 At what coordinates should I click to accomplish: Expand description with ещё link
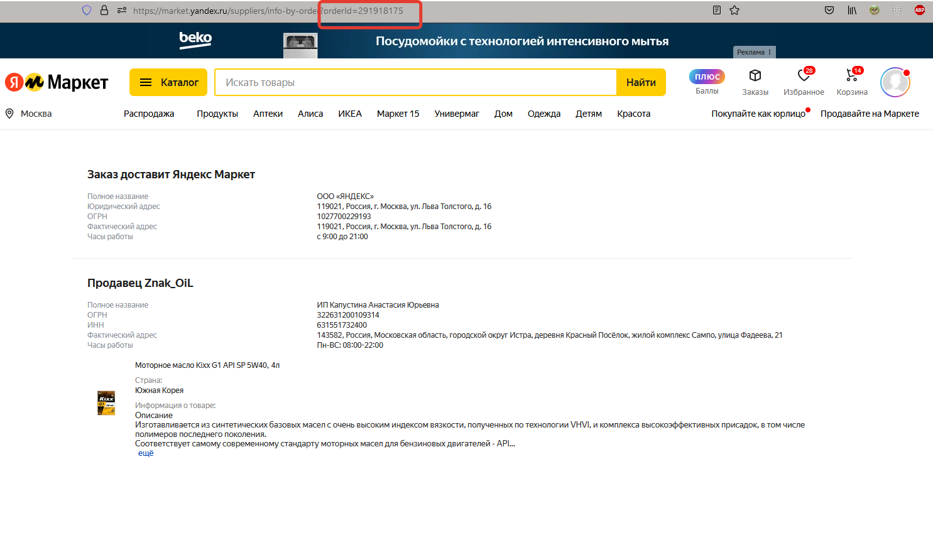[x=146, y=453]
